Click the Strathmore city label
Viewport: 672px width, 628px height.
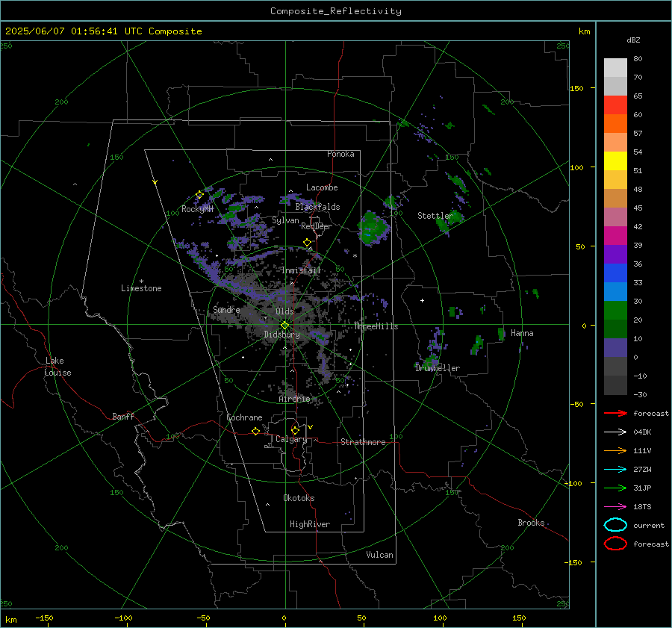(363, 442)
